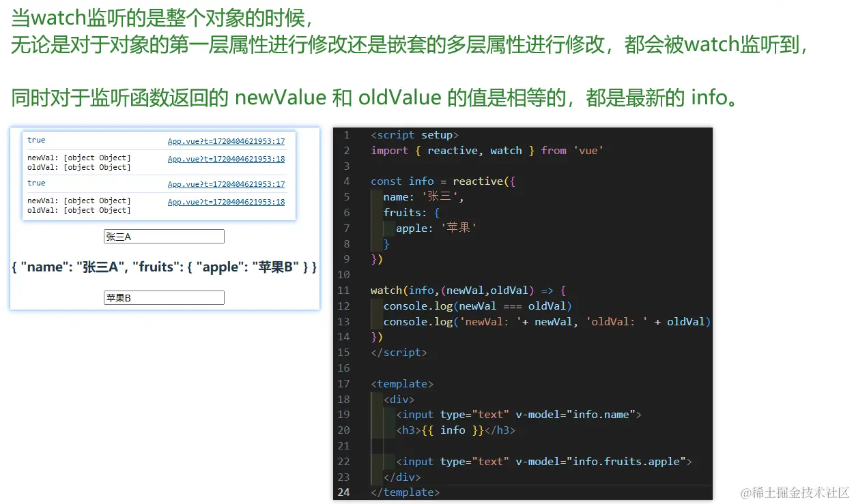Open the App.vue:17 link beside the first true log

(x=226, y=142)
